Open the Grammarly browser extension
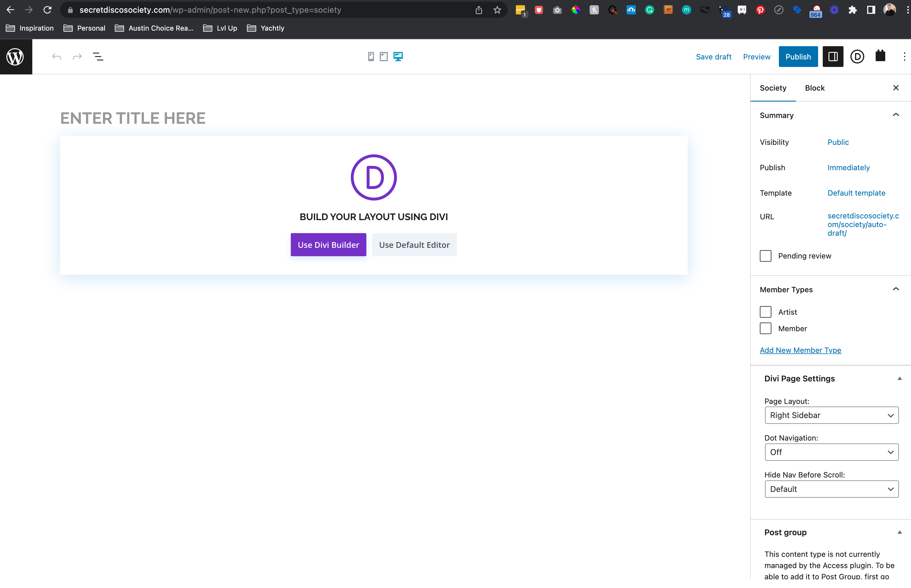911x588 pixels. [649, 10]
